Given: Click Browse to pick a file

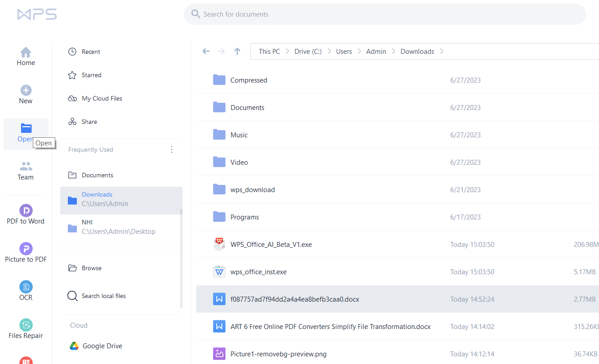Looking at the screenshot, I should coord(91,268).
